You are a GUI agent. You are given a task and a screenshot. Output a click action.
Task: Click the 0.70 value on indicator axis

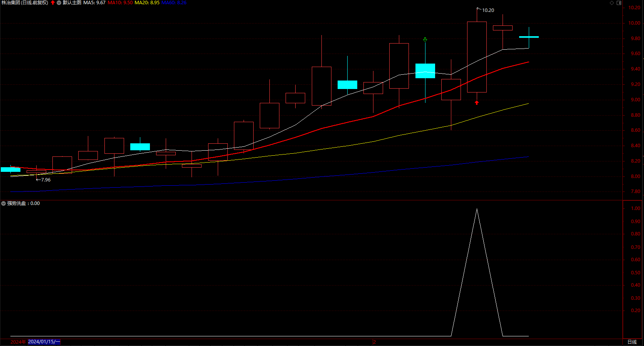(x=636, y=247)
